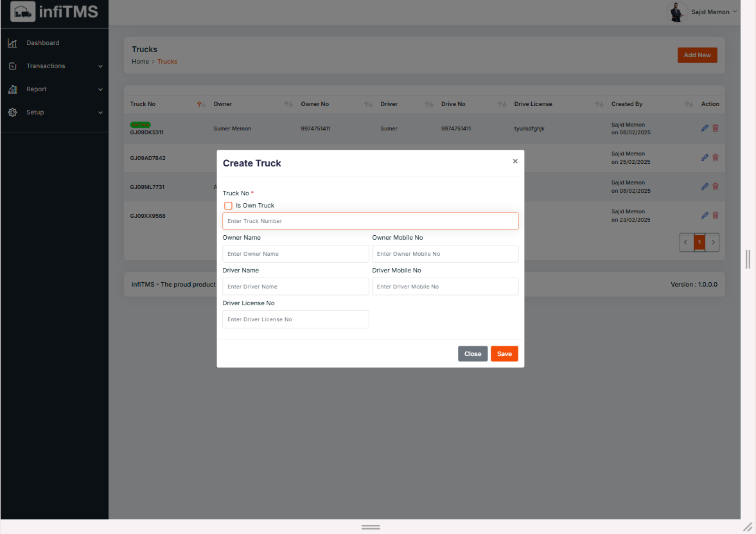Click the Dashboard chart icon in sidebar
Screen dimensions: 756x534
click(12, 43)
